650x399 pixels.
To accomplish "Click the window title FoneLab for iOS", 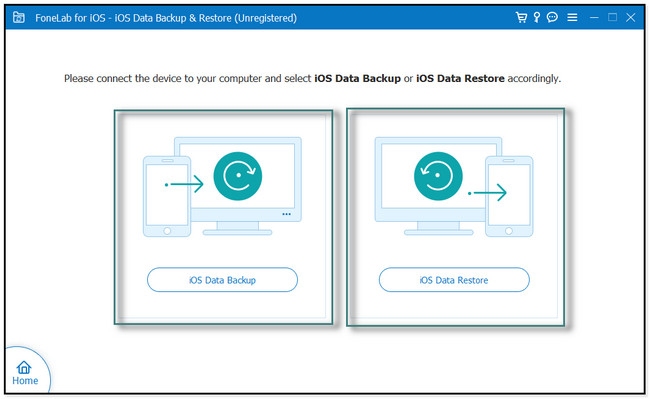I will (x=166, y=18).
